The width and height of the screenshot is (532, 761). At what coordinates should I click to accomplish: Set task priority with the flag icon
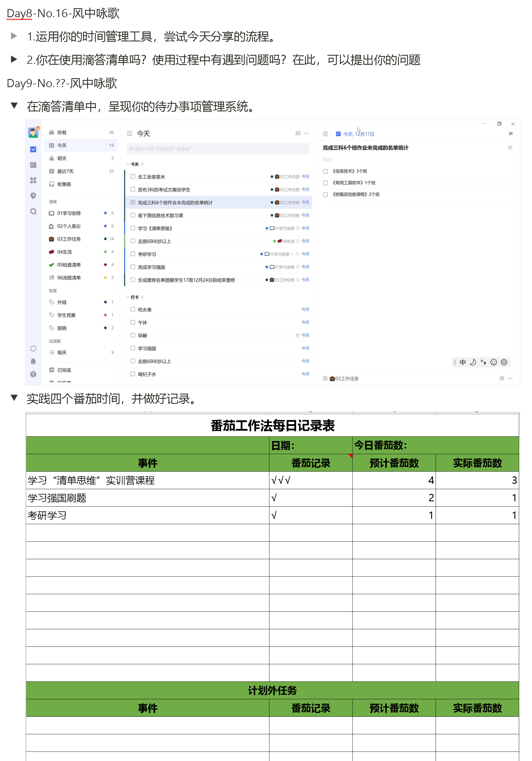coord(510,134)
